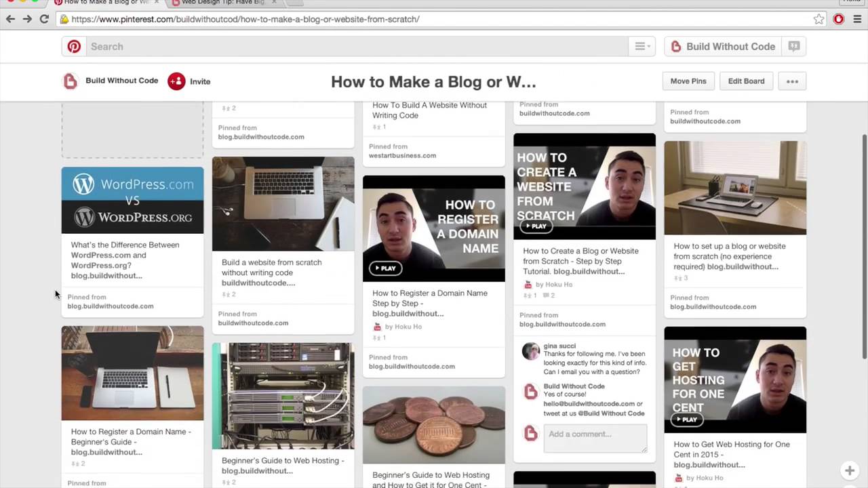The height and width of the screenshot is (488, 868).
Task: Click the comment count icon under website video pin
Action: point(545,296)
